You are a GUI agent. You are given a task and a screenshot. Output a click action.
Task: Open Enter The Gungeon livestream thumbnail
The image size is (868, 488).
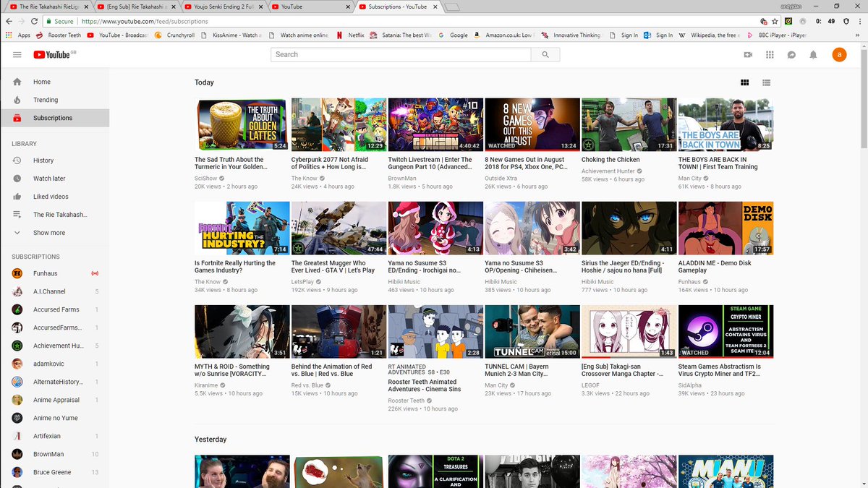(435, 124)
